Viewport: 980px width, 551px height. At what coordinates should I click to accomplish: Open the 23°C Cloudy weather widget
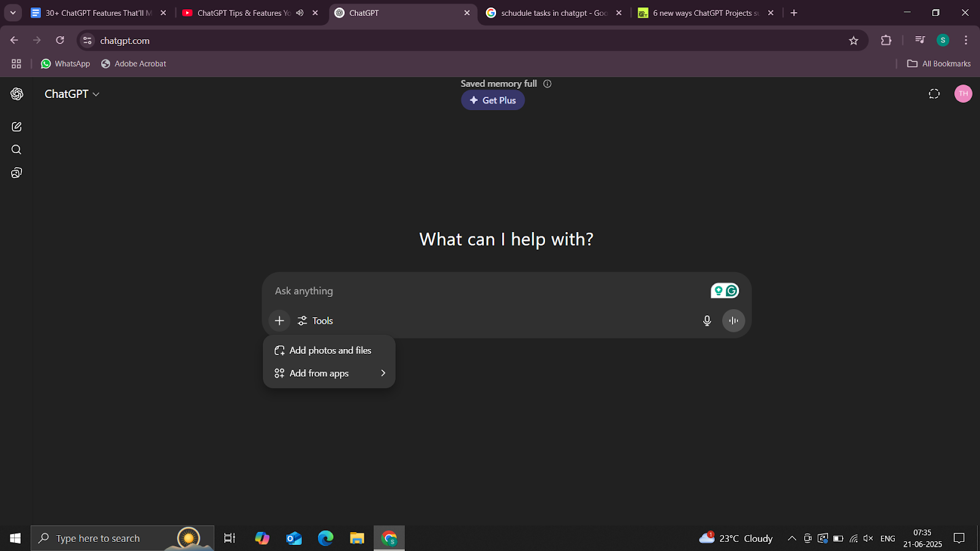736,538
